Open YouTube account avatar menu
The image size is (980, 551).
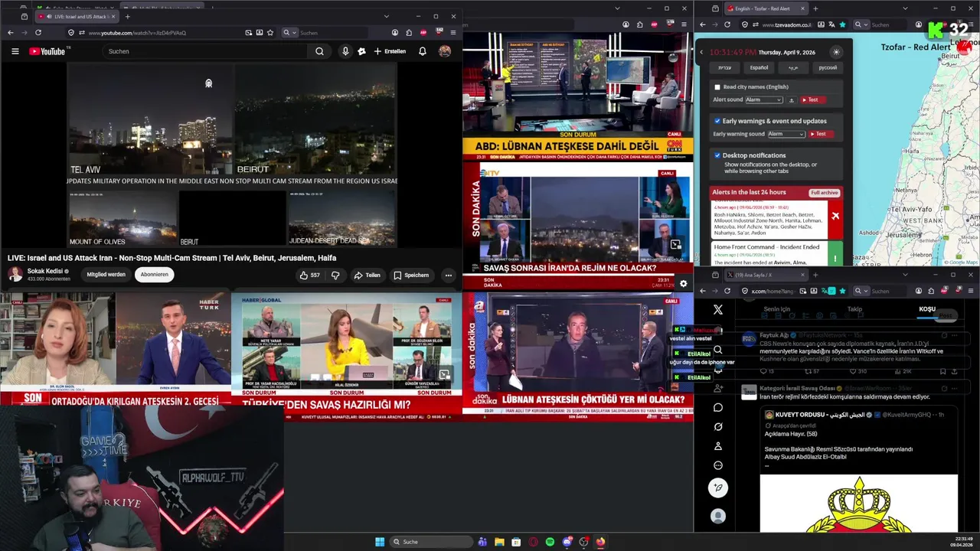click(x=445, y=51)
